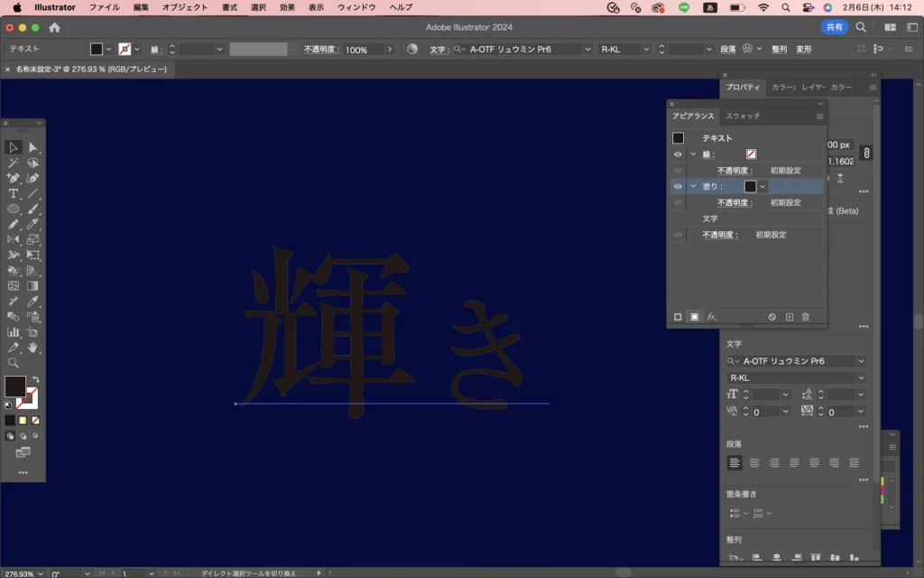Collapse the 塗り fill row chevron
924x578 pixels.
point(693,186)
